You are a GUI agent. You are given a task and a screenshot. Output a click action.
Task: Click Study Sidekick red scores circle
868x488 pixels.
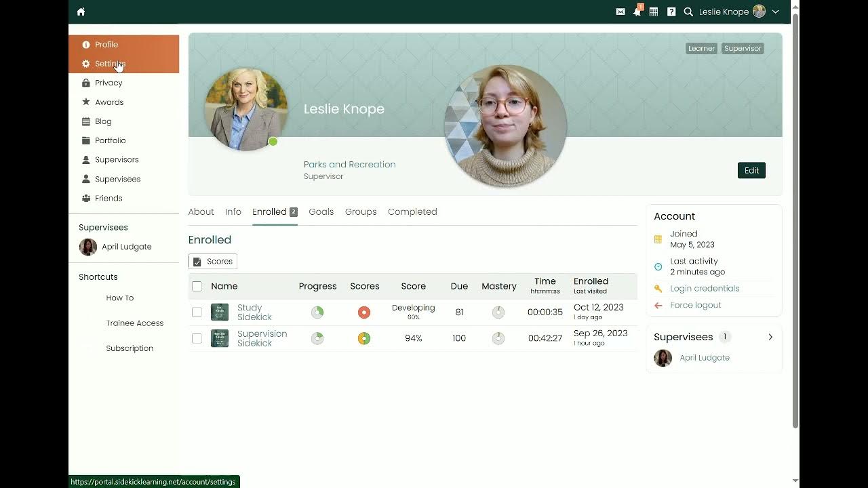pos(364,312)
